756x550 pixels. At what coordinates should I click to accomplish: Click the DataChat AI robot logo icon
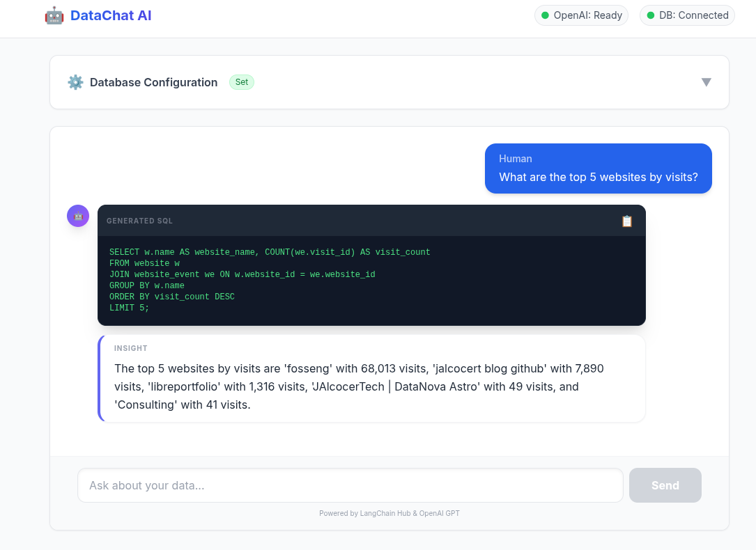point(54,15)
